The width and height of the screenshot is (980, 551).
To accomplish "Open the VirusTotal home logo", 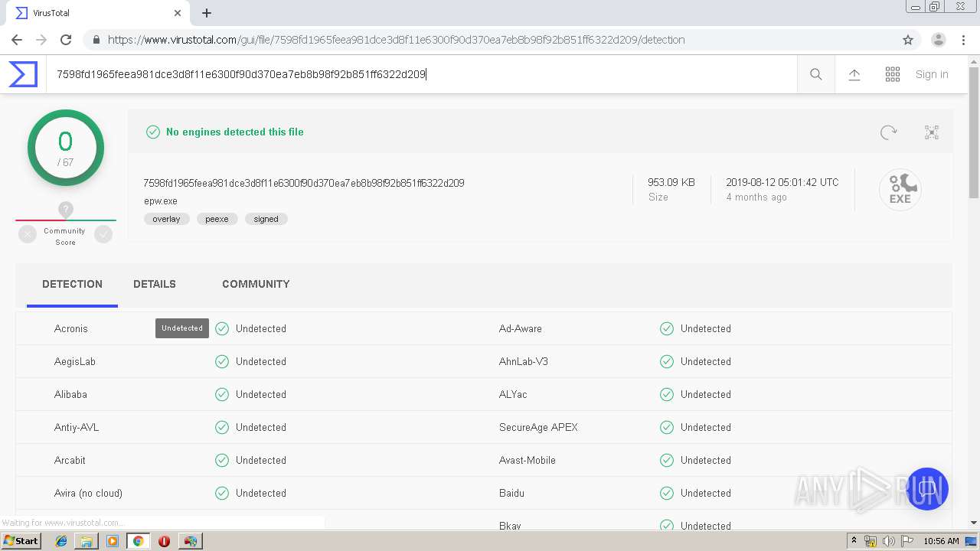I will pyautogui.click(x=23, y=74).
